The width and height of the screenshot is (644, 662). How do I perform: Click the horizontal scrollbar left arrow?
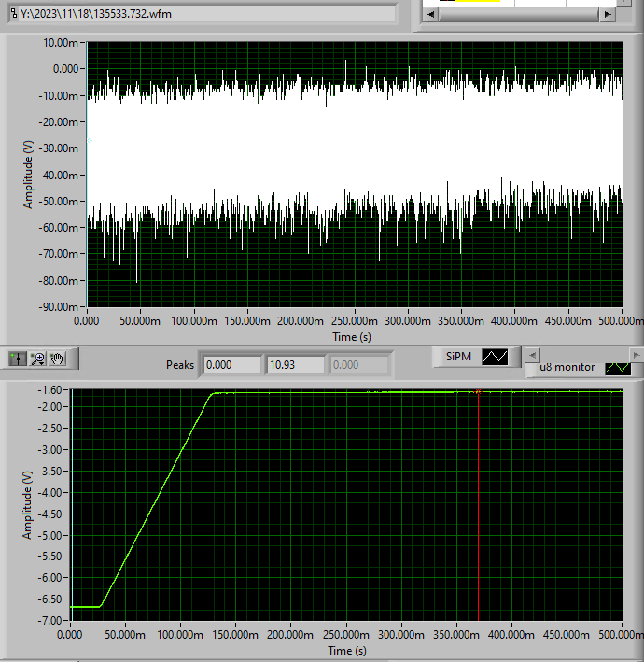click(430, 14)
